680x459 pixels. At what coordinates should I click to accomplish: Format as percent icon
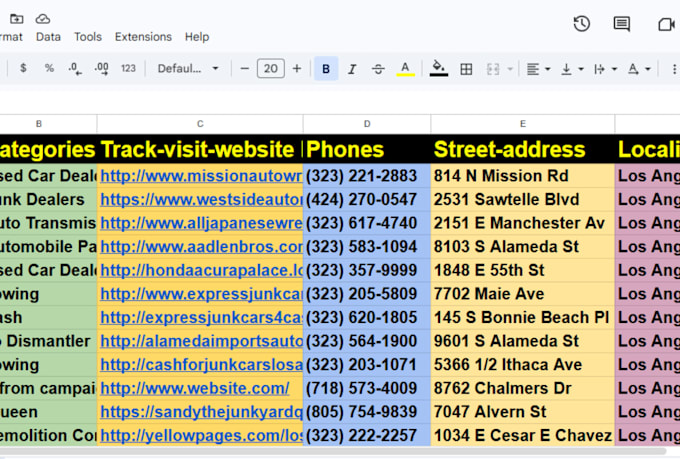pyautogui.click(x=49, y=68)
